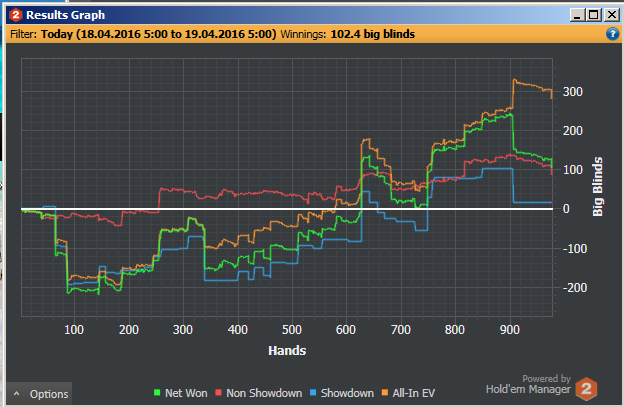Click the All-In EV orange legend swatch
This screenshot has height=407, width=624.
click(385, 393)
